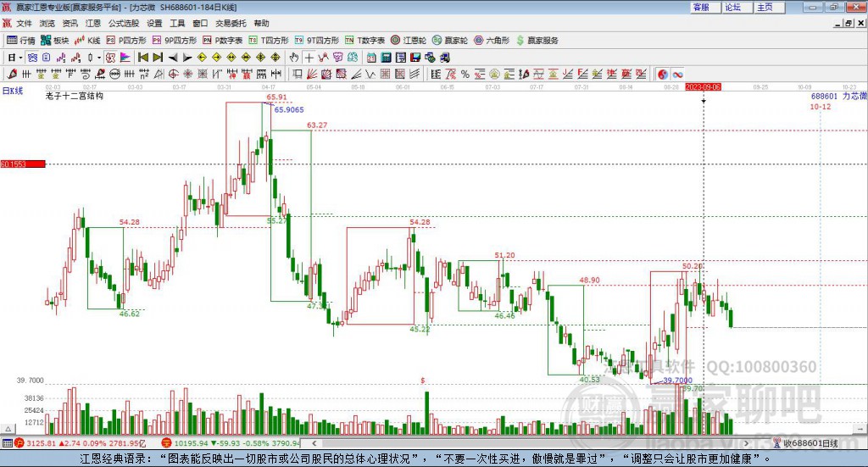The width and height of the screenshot is (868, 467).
Task: Click the save floppy disk icon
Action: (x=415, y=58)
